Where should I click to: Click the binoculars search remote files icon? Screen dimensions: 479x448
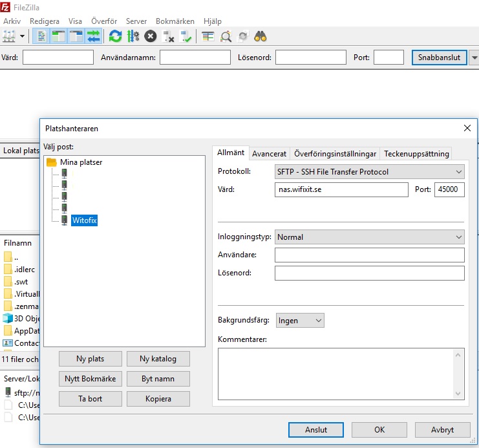pyautogui.click(x=261, y=37)
